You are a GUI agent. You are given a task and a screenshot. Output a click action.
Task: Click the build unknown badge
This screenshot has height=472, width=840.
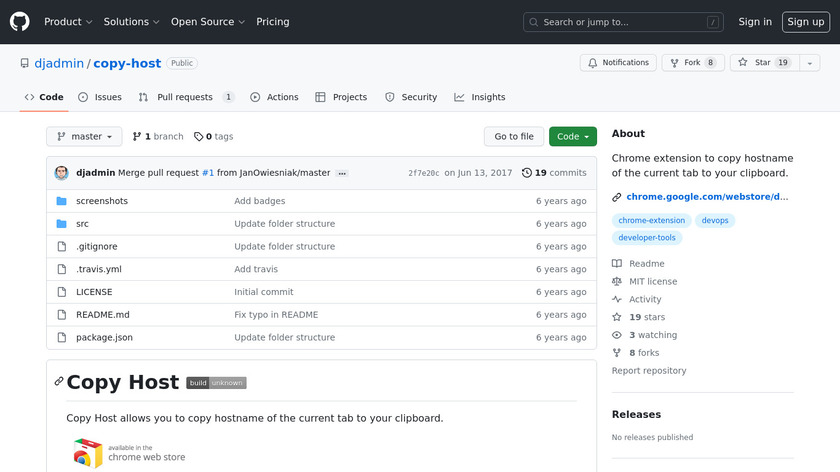pos(216,383)
